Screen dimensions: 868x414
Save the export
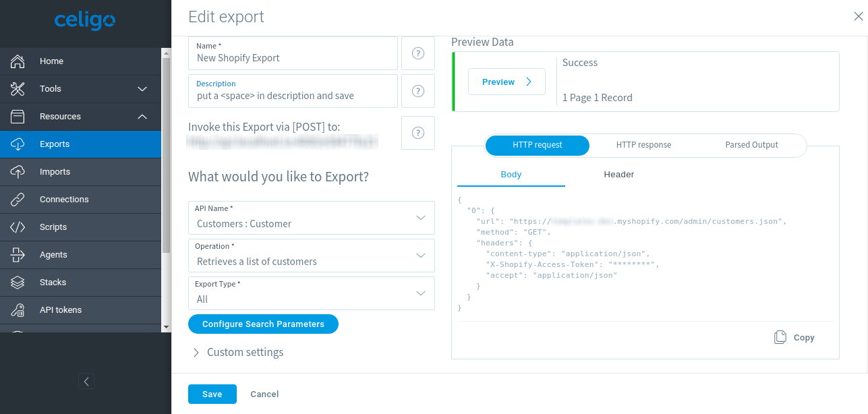[212, 394]
